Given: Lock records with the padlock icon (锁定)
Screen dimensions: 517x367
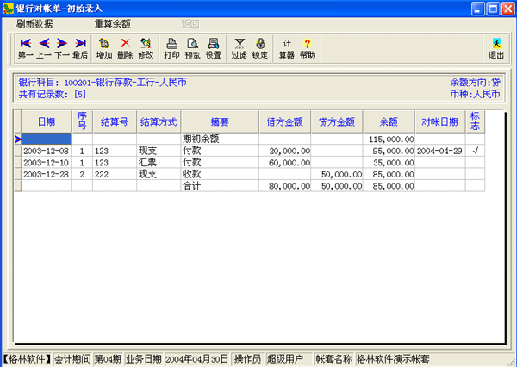Looking at the screenshot, I should coord(260,48).
